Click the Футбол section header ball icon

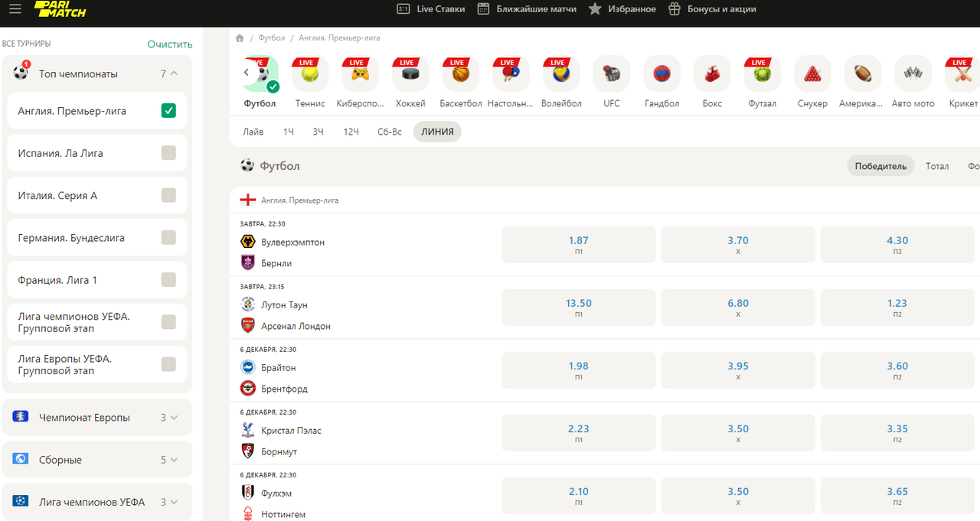247,165
